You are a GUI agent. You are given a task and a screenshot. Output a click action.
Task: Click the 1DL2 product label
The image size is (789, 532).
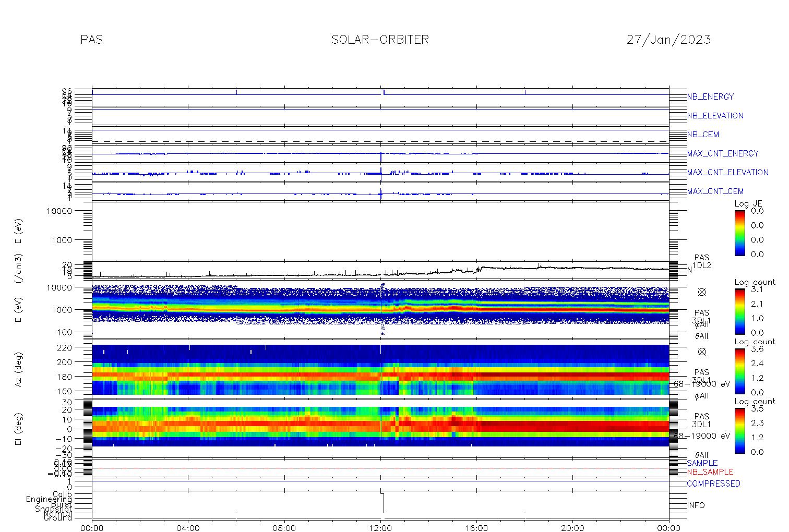(x=702, y=265)
